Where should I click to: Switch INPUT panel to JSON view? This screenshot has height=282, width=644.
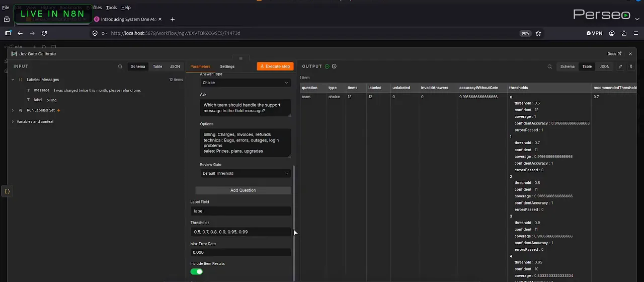(x=175, y=66)
